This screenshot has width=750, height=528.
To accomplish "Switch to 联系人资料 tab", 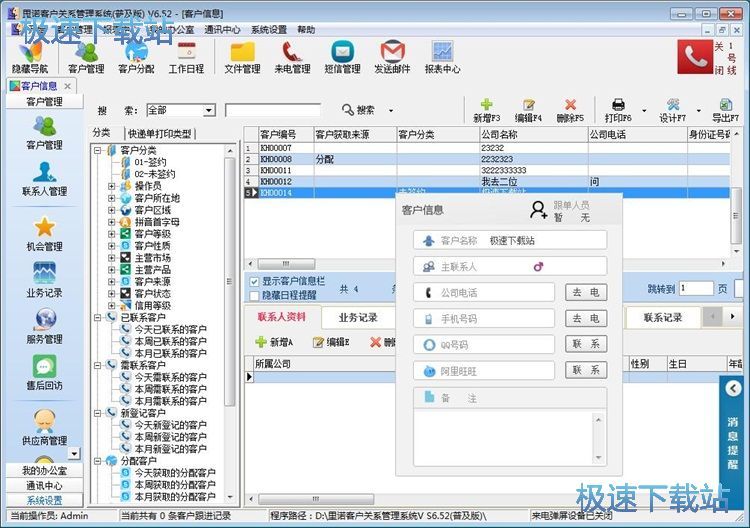I will 281,317.
